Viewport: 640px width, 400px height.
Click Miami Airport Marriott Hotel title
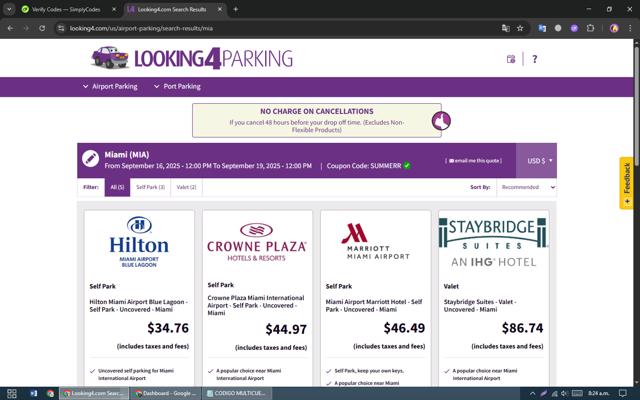[x=374, y=306]
